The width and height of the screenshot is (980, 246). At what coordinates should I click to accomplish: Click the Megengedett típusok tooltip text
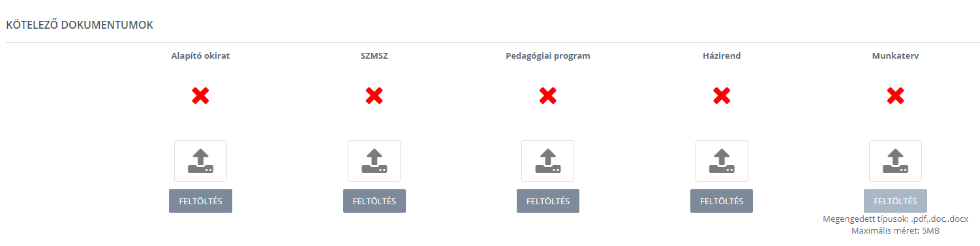(x=895, y=219)
